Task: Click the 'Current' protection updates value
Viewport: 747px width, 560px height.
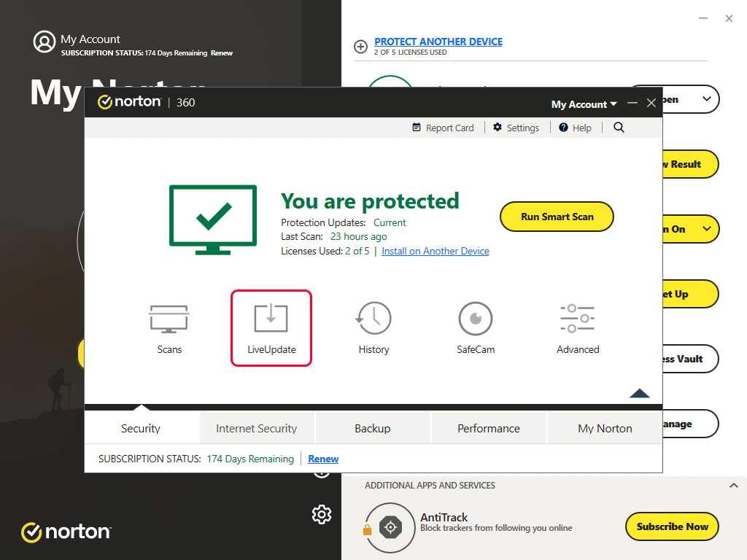Action: pos(390,222)
